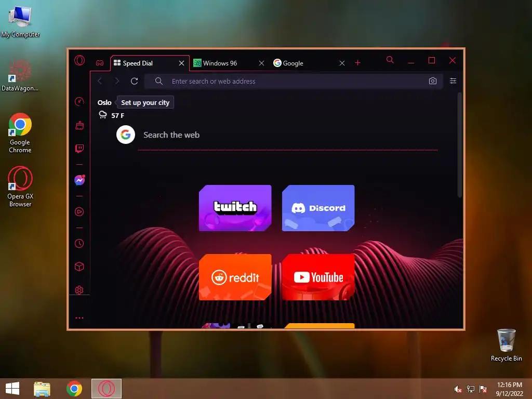Click the Search the web field
This screenshot has width=532, height=399.
[288, 135]
